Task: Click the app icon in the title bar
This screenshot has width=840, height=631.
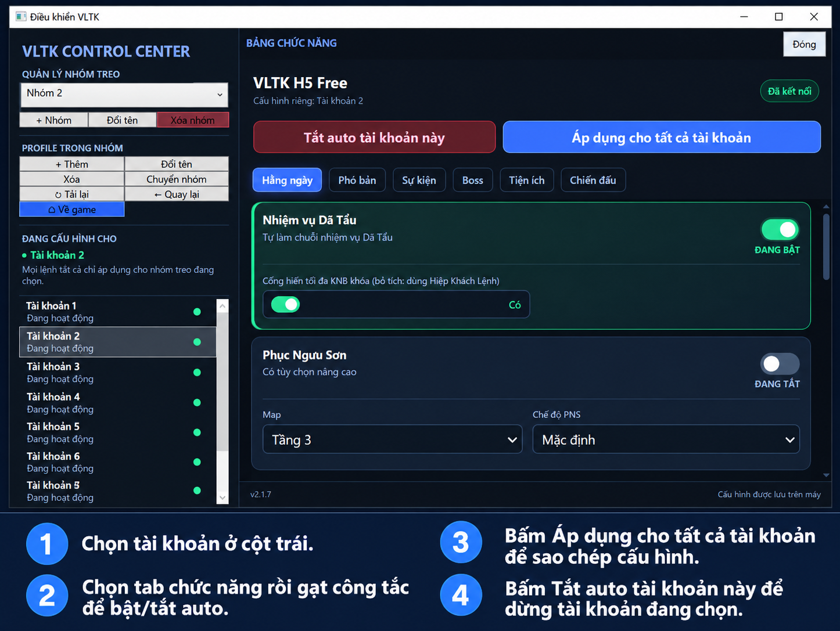Action: [21, 17]
